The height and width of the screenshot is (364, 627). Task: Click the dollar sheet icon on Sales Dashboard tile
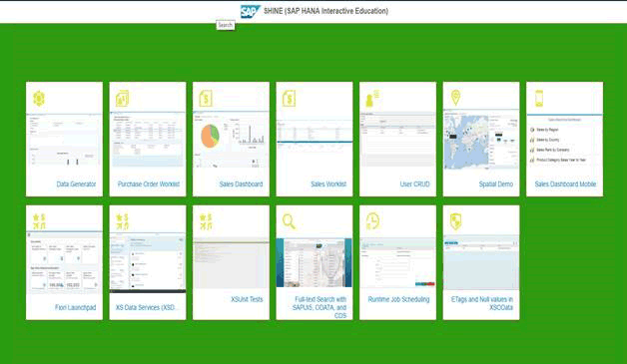pos(206,99)
